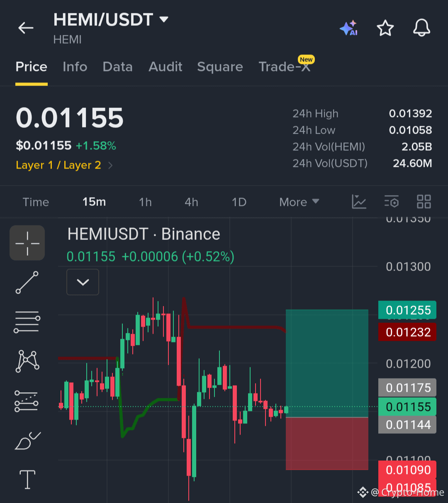Click the 0.01200 axis price label

point(408,364)
